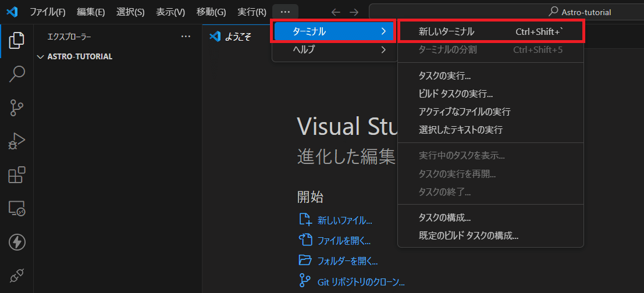Click the 開始 heading text
The width and height of the screenshot is (644, 293).
(310, 197)
